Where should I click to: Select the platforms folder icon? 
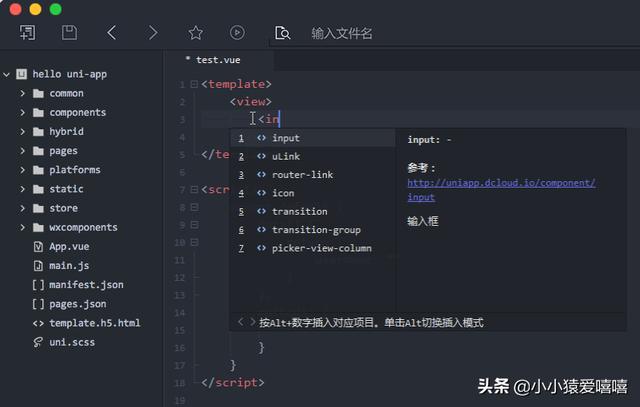(x=38, y=170)
